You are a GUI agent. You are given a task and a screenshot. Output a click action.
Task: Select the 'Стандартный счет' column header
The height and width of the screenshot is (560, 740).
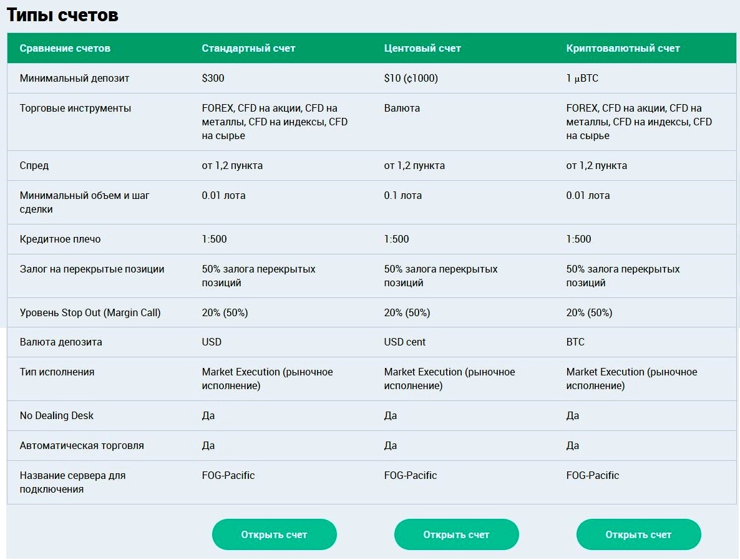(x=249, y=48)
